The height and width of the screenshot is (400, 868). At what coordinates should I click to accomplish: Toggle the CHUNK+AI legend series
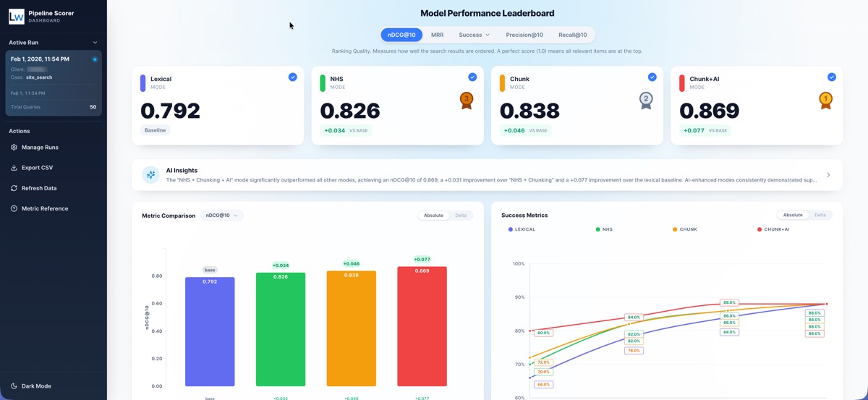pyautogui.click(x=773, y=229)
